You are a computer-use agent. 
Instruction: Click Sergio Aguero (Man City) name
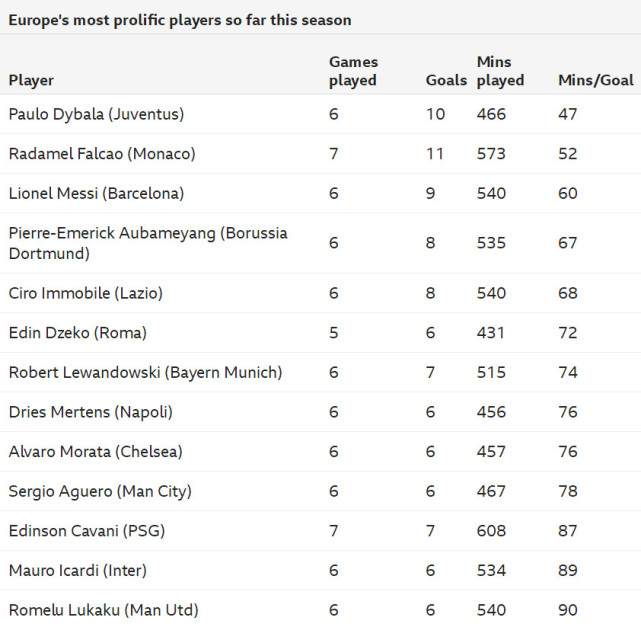(100, 491)
